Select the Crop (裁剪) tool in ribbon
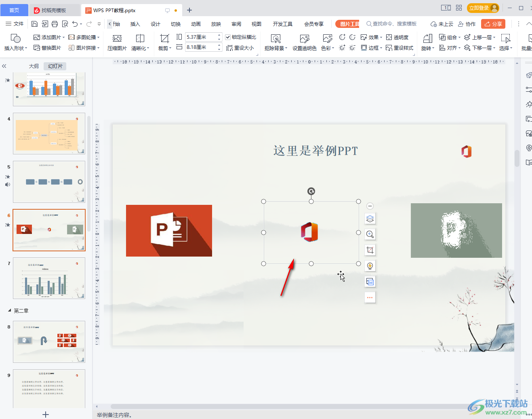Viewport: 532px width, 419px height. point(164,39)
